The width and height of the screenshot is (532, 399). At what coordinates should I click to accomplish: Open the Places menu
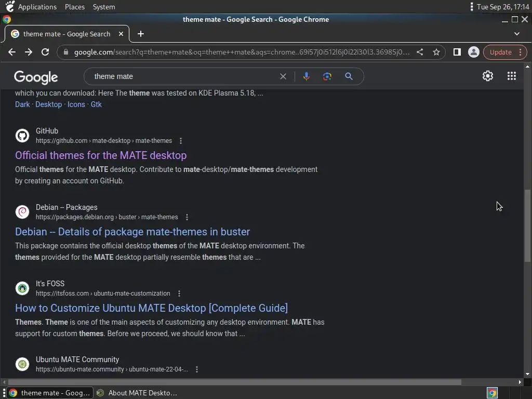75,7
